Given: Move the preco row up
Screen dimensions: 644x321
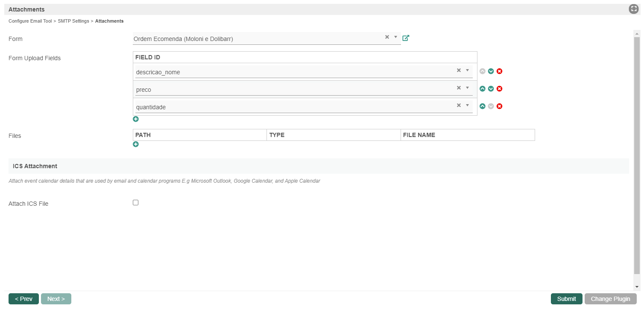Looking at the screenshot, I should (x=482, y=89).
